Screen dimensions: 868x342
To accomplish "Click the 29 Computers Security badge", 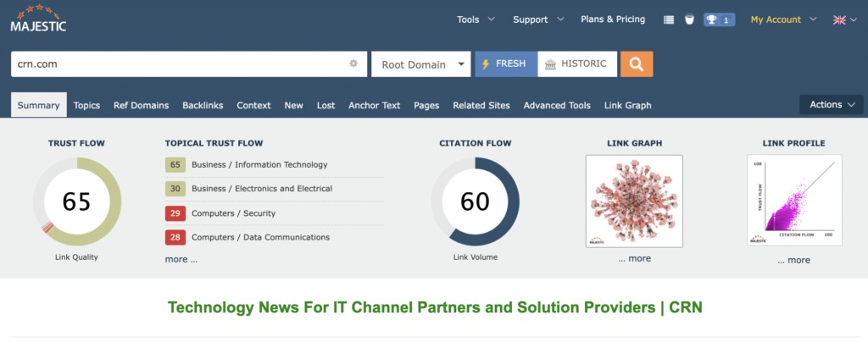I will 175,213.
